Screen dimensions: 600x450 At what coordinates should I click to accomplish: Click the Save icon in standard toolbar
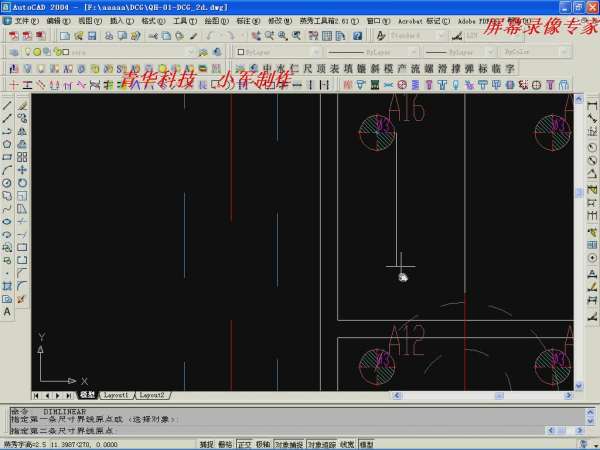point(90,35)
